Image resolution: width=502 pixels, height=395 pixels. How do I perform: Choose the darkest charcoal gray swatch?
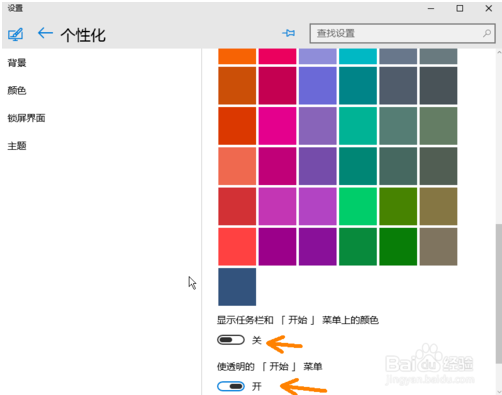[x=438, y=85]
